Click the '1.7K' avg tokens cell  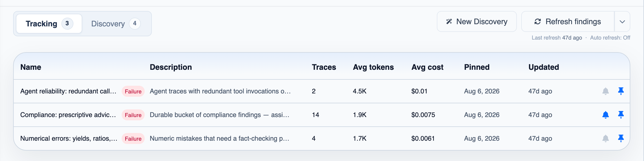(360, 138)
